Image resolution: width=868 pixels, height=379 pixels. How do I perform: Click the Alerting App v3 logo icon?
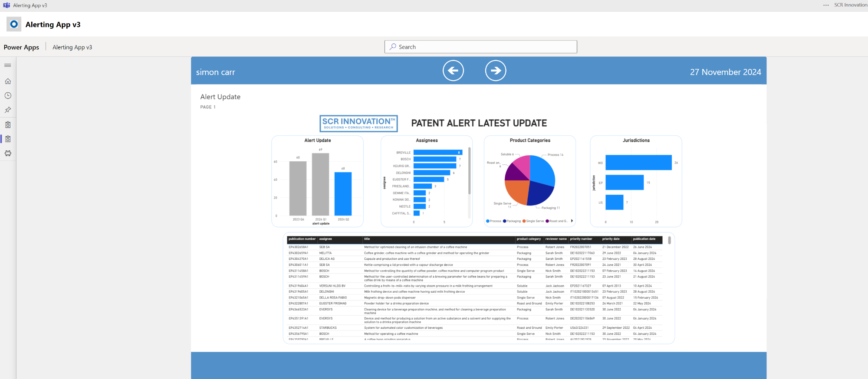pyautogui.click(x=14, y=24)
